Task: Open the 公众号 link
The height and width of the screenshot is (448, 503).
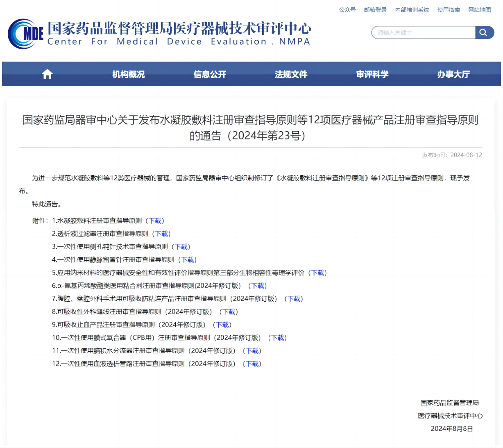Action: pos(347,10)
